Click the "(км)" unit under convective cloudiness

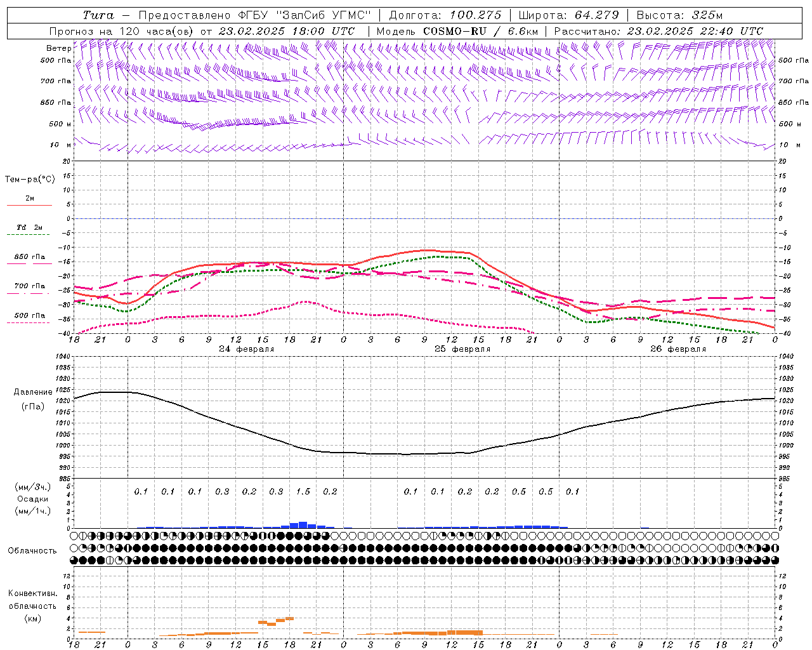pos(33,618)
